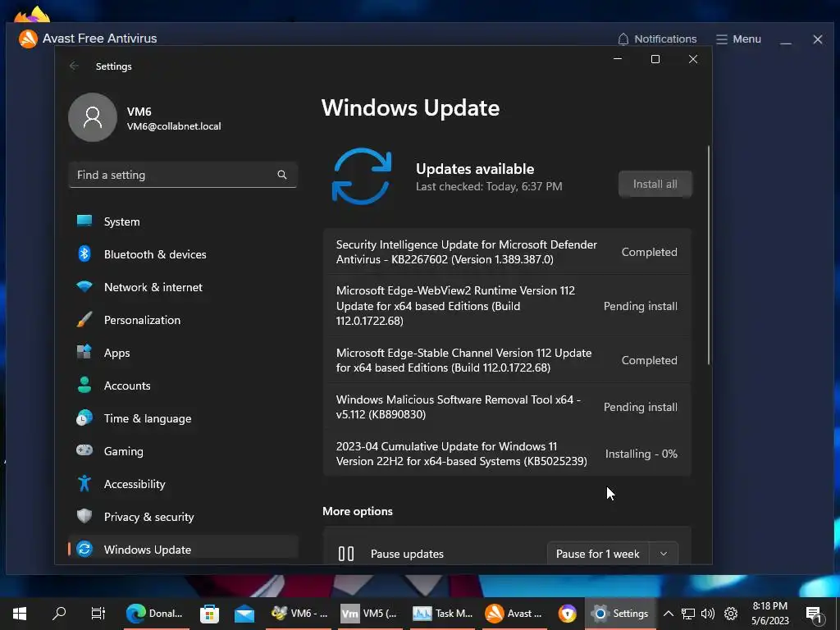Click the Installing - 0% status text
Screen dimensions: 840x630
(641, 454)
